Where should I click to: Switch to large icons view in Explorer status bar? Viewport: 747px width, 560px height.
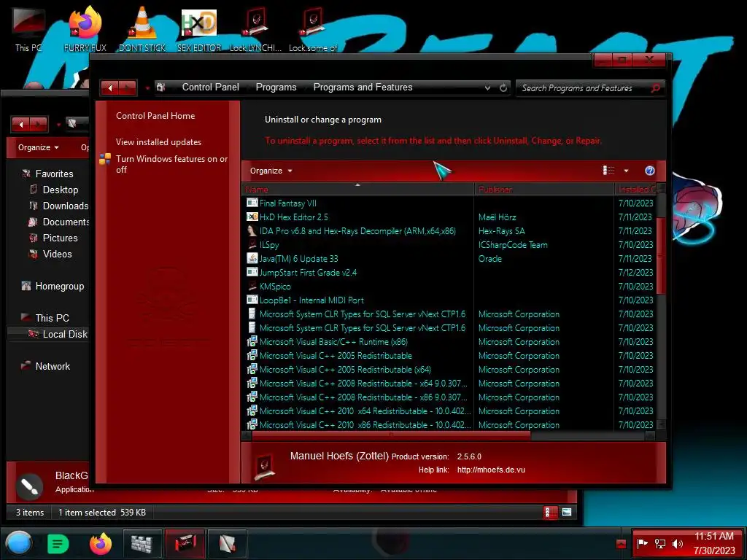[x=566, y=513]
